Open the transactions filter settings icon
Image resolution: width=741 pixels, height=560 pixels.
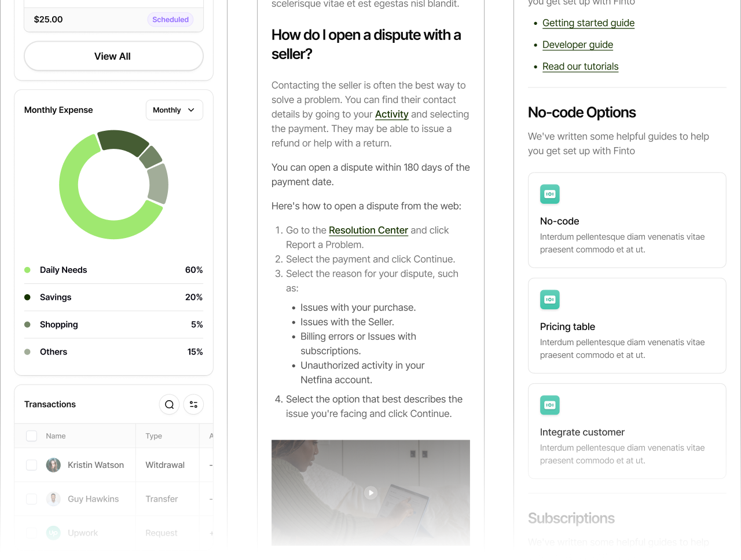193,404
